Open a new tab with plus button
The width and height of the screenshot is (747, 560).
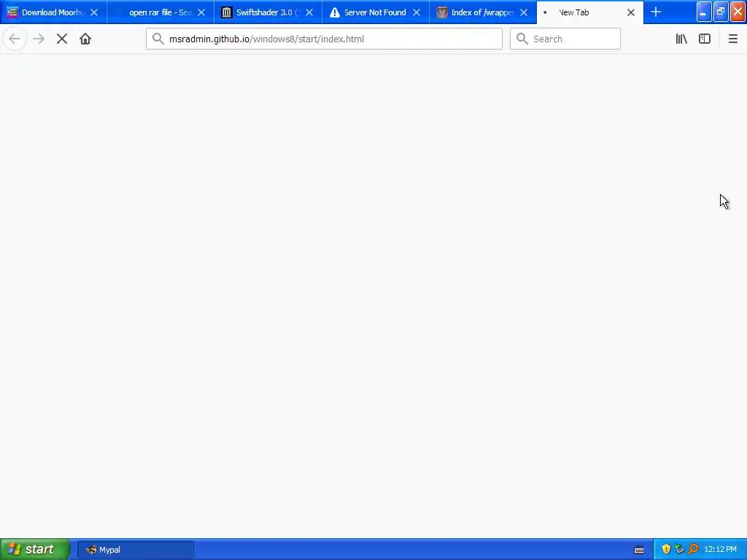point(656,12)
